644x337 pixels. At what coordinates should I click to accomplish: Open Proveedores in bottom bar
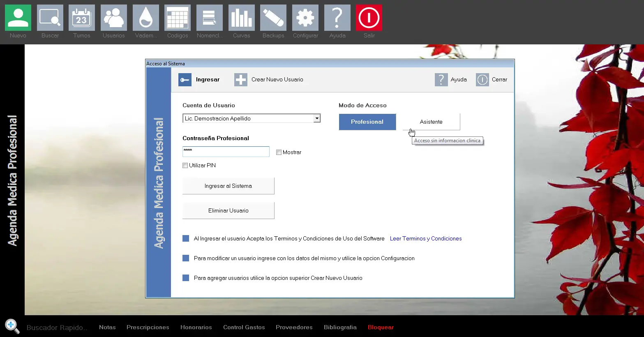[294, 328]
